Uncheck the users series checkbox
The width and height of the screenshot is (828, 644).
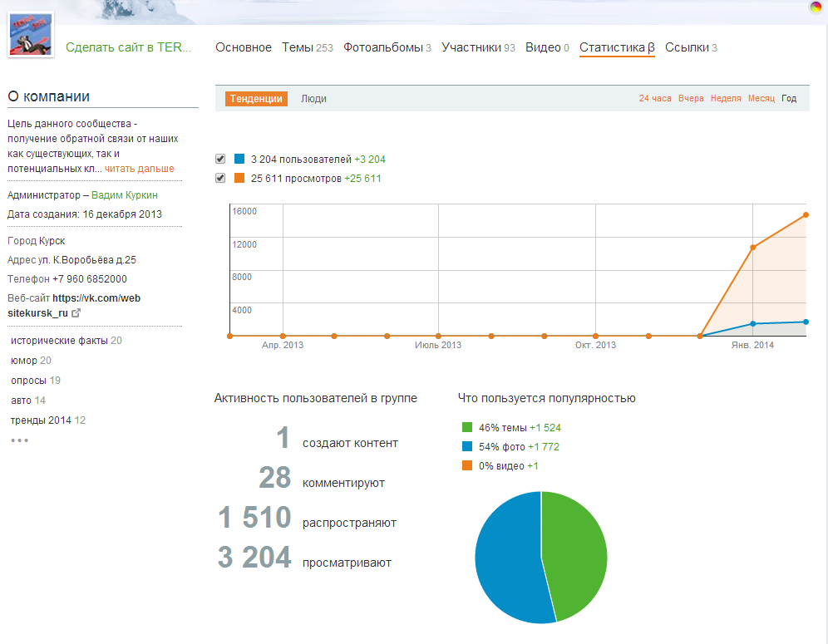point(220,159)
